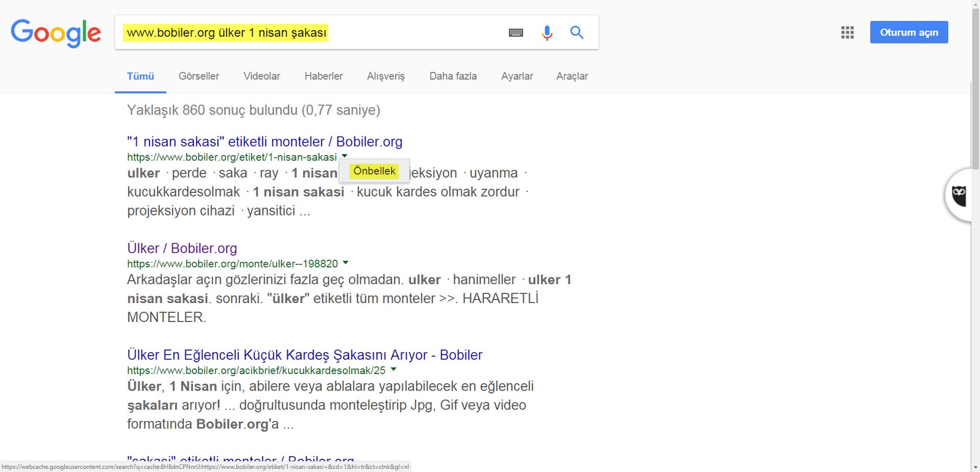Expand dropdown arrow beside ulker--198820 URL
This screenshot has width=980, height=472.
pos(345,263)
